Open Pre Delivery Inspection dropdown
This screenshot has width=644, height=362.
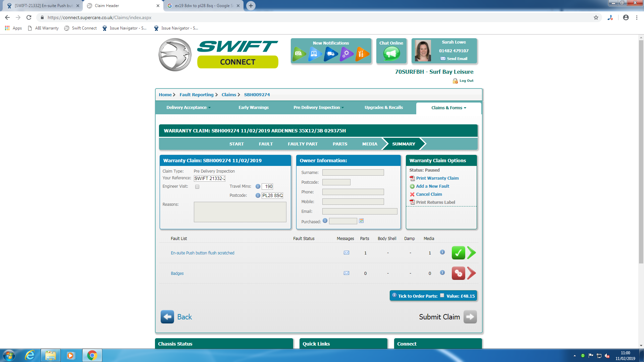tap(318, 108)
